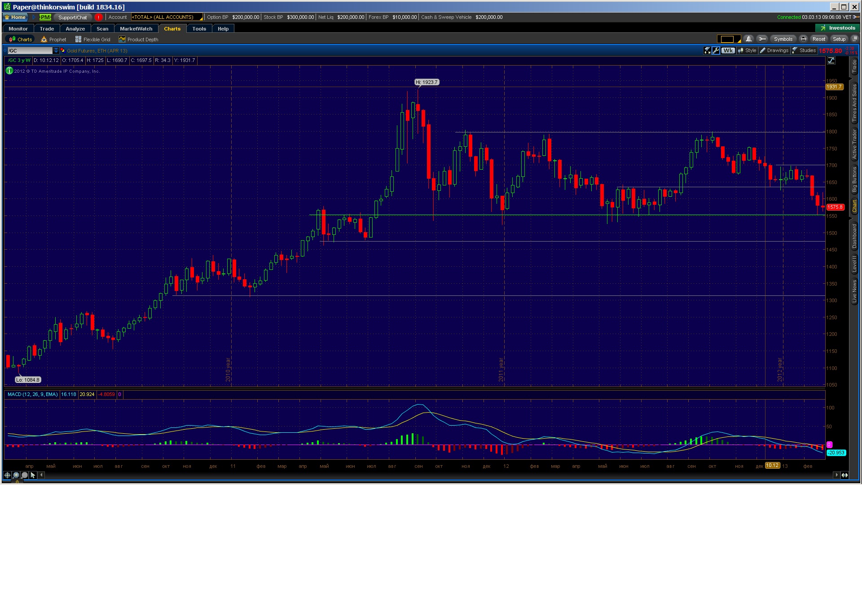Switch to the Scan tab
Image resolution: width=862 pixels, height=616 pixels.
tap(102, 29)
